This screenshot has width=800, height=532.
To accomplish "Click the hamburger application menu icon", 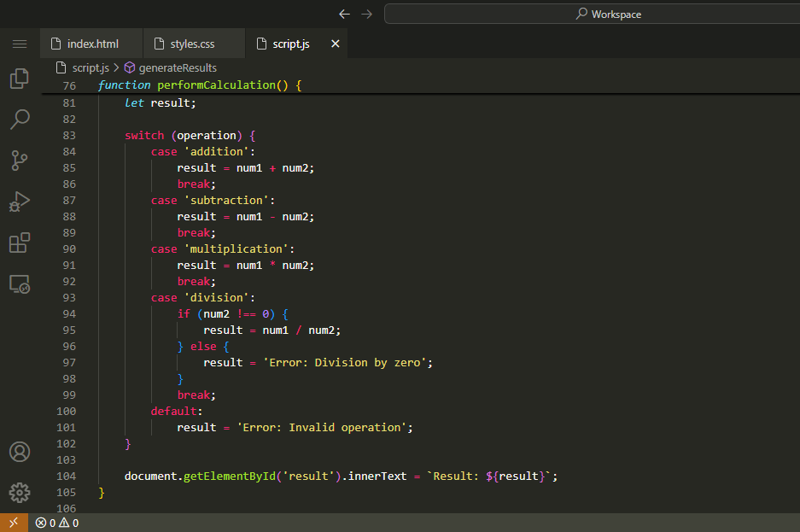I will tap(20, 44).
